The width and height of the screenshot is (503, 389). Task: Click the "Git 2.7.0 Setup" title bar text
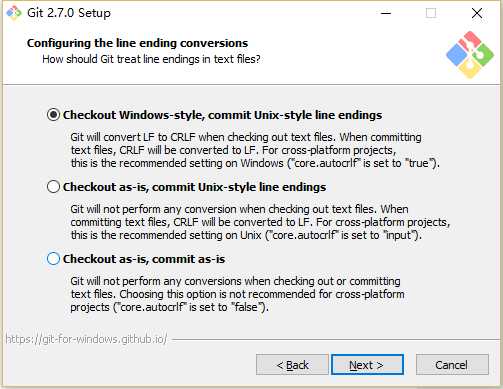[69, 13]
